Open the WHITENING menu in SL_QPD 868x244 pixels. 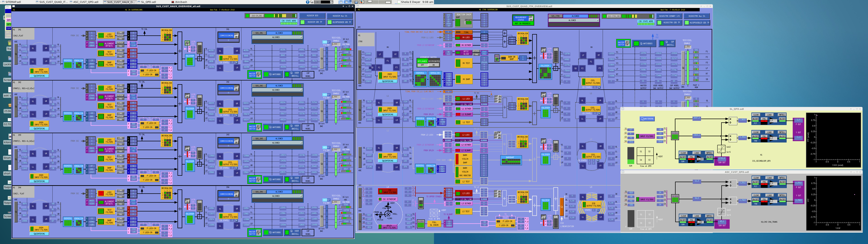(647, 119)
